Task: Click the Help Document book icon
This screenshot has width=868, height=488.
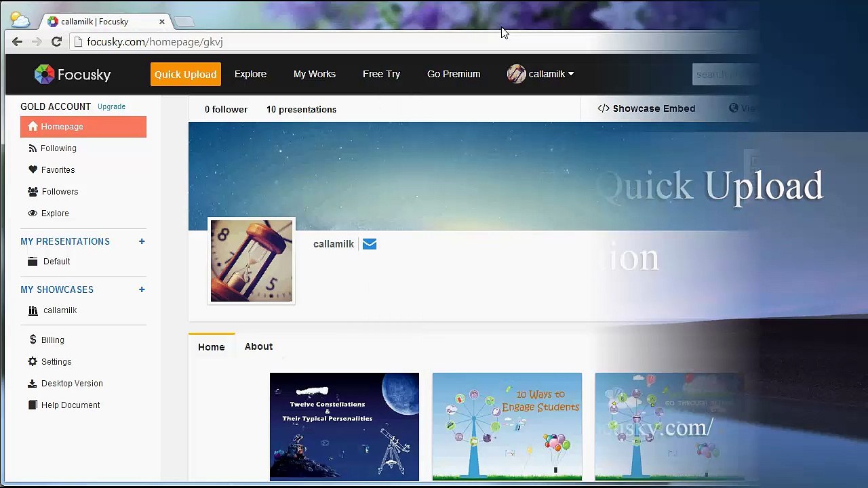Action: point(33,405)
